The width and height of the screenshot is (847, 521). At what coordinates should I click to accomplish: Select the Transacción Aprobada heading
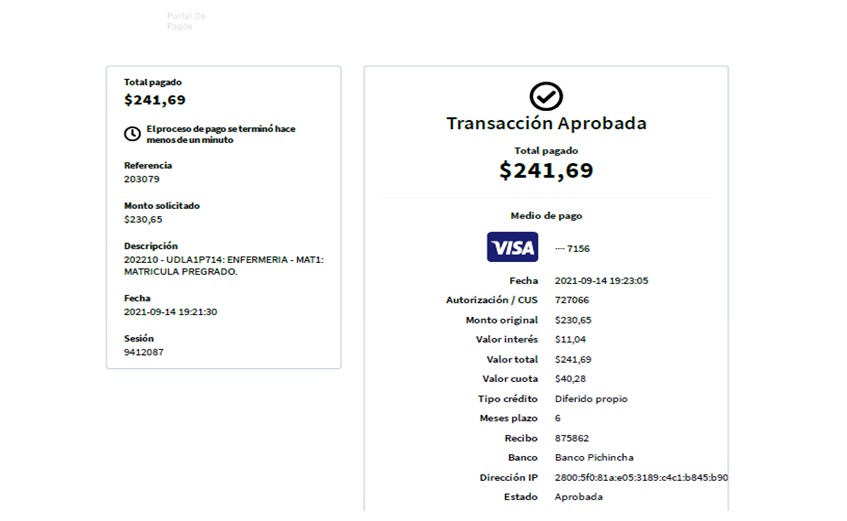[546, 124]
